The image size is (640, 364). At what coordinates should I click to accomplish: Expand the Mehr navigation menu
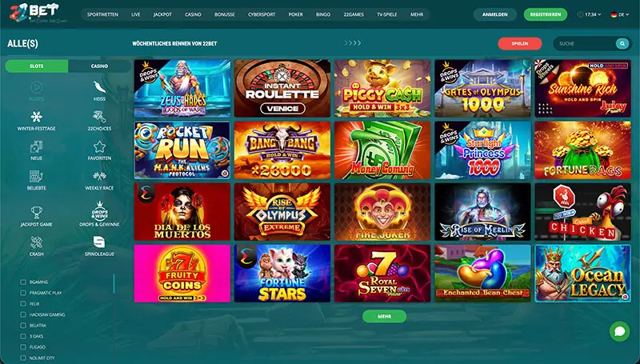417,14
